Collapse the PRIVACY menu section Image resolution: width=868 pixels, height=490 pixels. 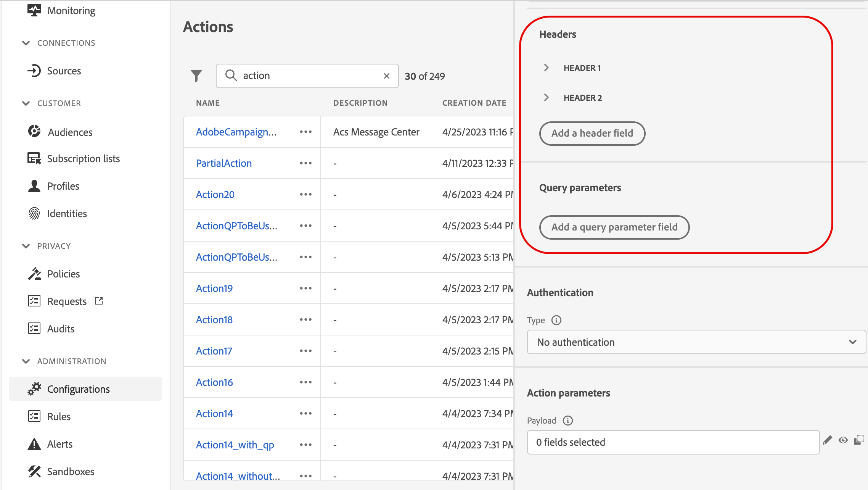26,246
